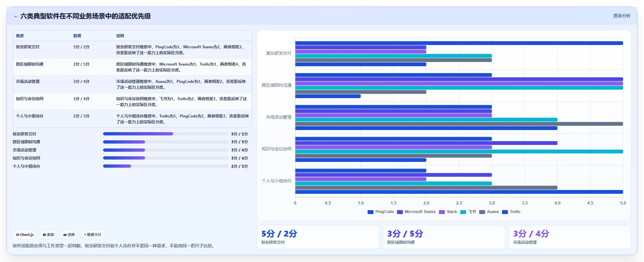Viewport: 644px width, 262px height.
Task: Click the 表格 tag chip
Action: pos(48,235)
